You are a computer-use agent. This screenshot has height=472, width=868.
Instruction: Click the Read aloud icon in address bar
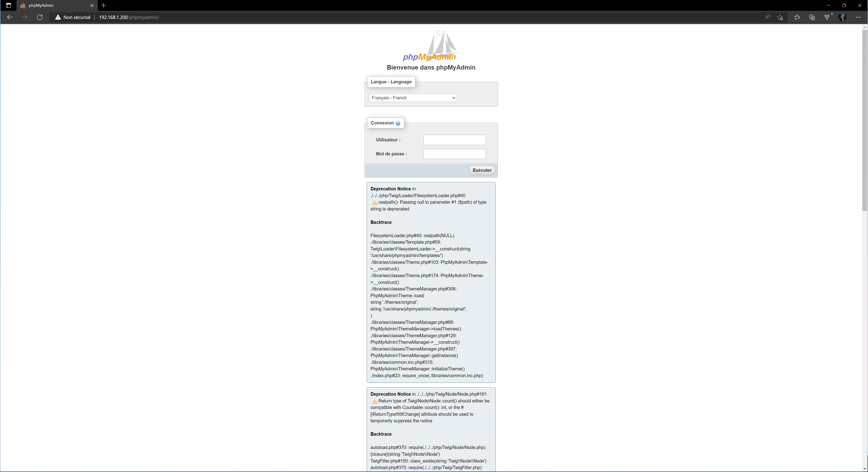pos(767,17)
